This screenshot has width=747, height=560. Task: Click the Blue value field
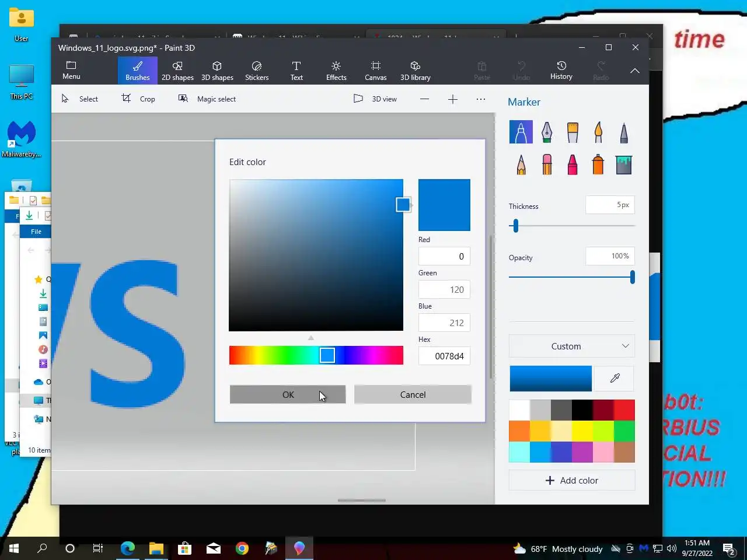click(x=444, y=323)
